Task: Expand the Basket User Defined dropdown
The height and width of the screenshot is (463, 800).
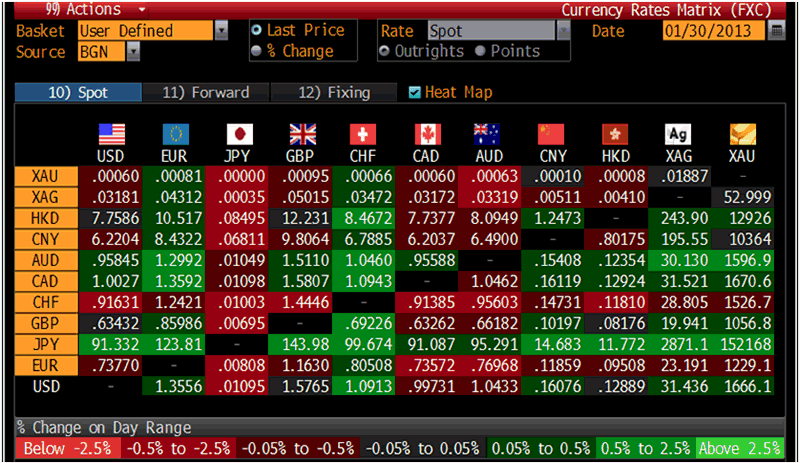Action: pyautogui.click(x=221, y=31)
